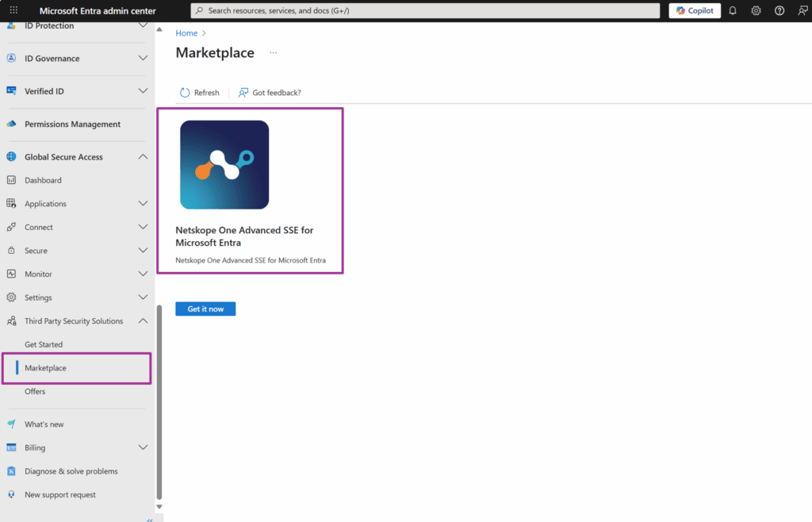
Task: Open the Copilot button
Action: tap(695, 10)
